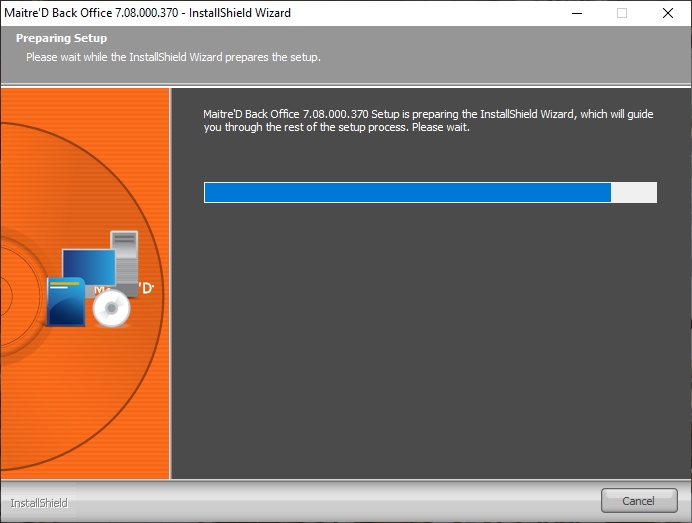Screen dimensions: 692x523
Task: Click the grayed-out maximize button
Action: (x=621, y=13)
